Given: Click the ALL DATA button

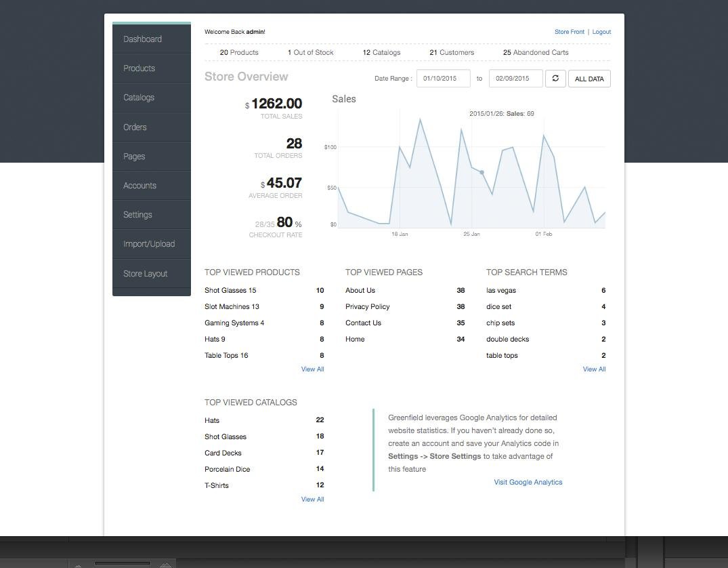Looking at the screenshot, I should 589,78.
